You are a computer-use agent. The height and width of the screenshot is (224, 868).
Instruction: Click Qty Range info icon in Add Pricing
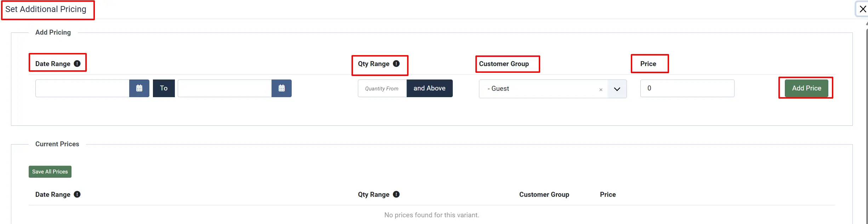tap(396, 64)
